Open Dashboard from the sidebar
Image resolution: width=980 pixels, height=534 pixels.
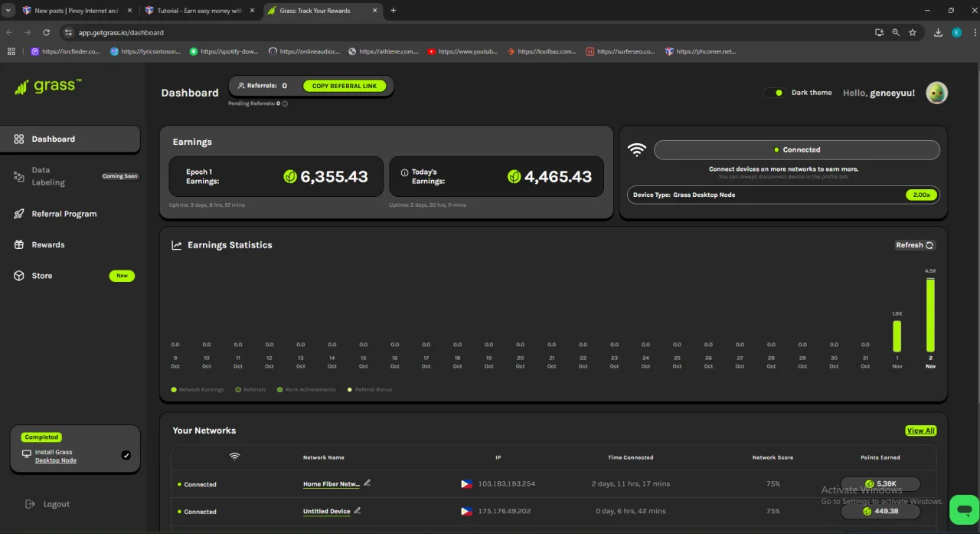70,139
